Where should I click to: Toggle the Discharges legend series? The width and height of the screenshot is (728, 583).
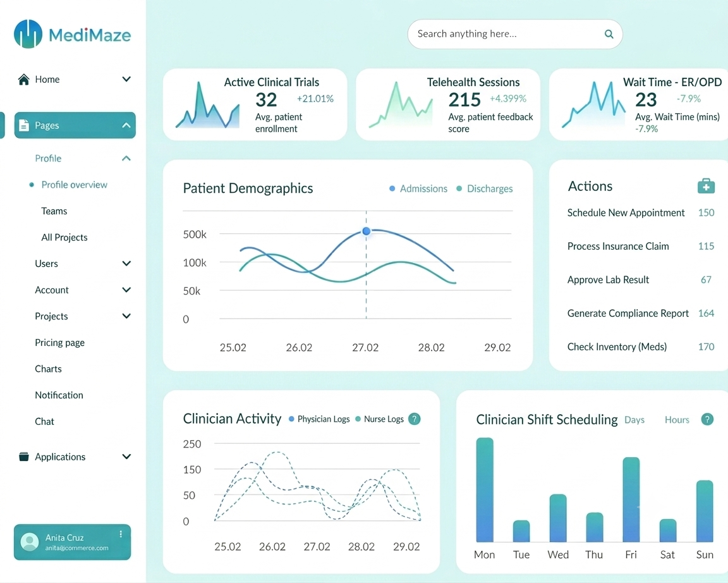click(x=484, y=188)
